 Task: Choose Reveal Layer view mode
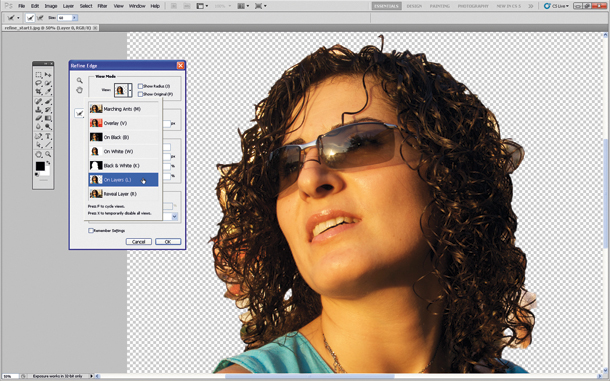[124, 194]
